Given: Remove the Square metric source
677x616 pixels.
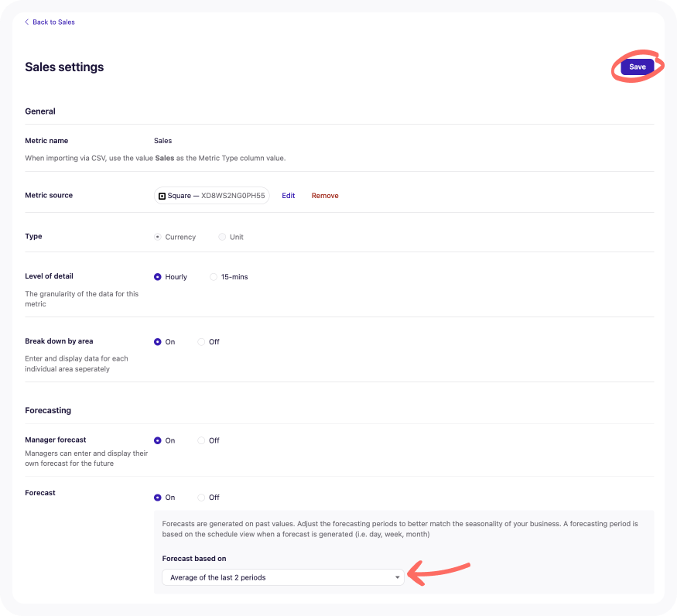Looking at the screenshot, I should pyautogui.click(x=325, y=196).
